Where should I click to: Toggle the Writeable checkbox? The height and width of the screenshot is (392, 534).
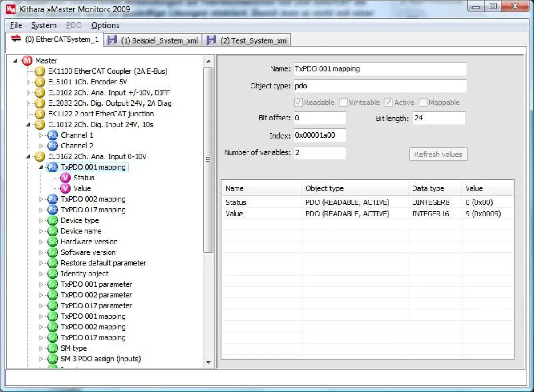point(343,103)
